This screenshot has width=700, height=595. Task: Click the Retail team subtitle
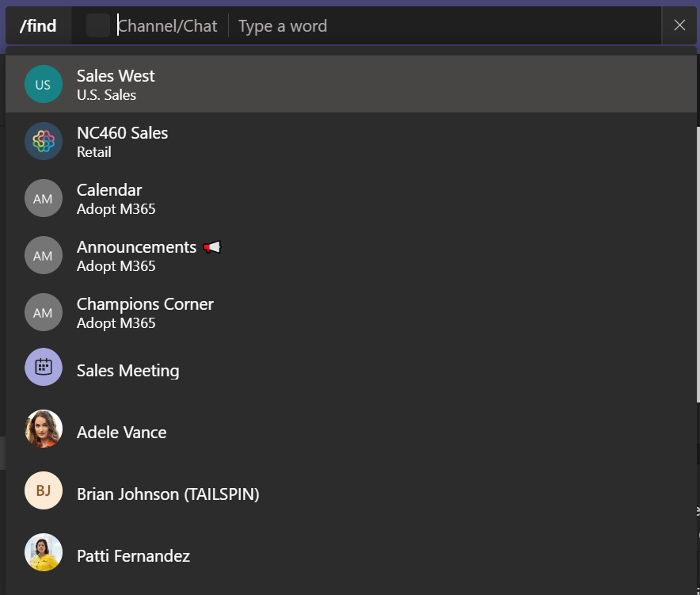pos(93,152)
